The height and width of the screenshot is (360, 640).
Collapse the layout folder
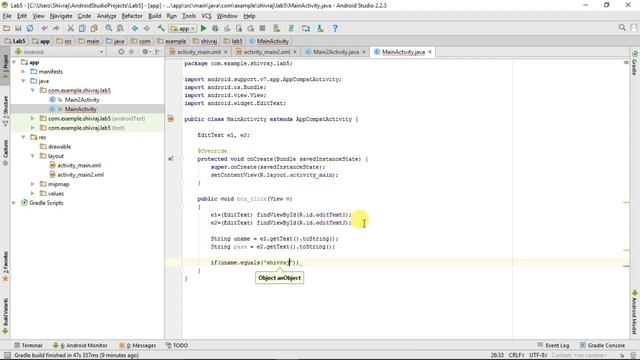[33, 156]
